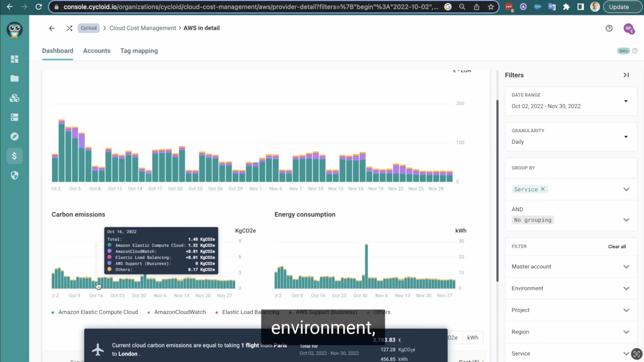Click the tooltip date Oct 16, 2022

pos(122,232)
